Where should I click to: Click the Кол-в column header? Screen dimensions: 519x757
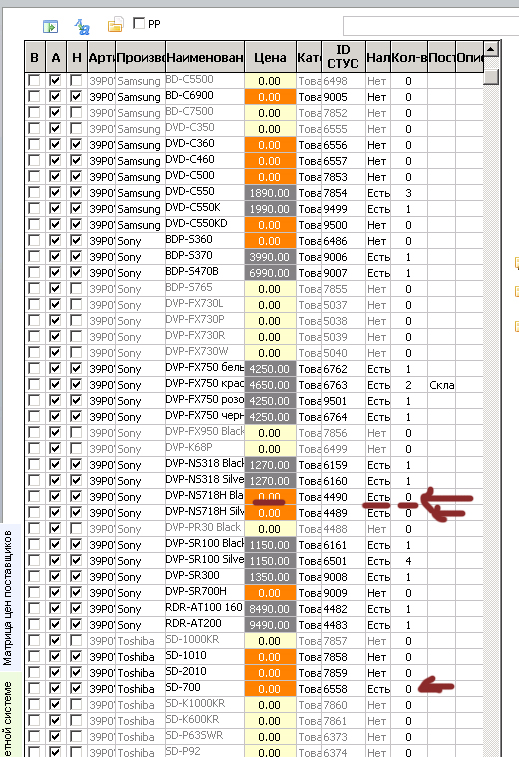point(409,57)
